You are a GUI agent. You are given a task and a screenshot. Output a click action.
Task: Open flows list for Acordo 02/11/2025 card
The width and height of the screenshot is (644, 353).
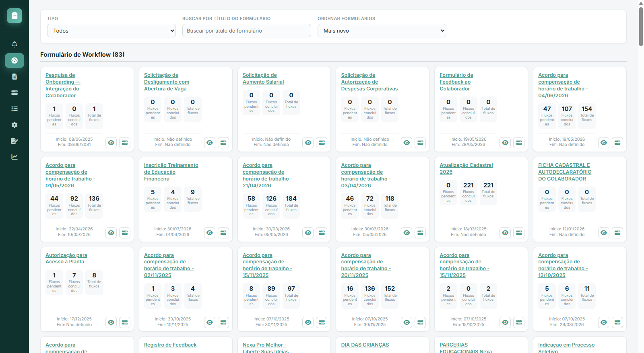(x=223, y=322)
